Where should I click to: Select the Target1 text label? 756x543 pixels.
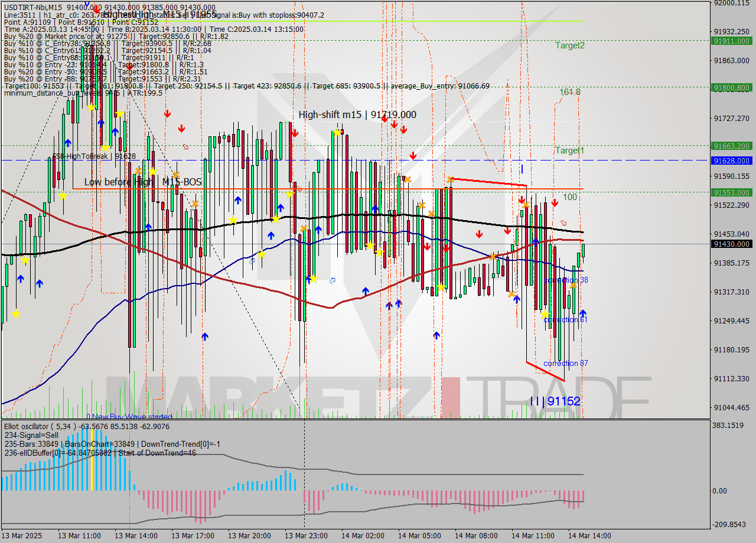pos(568,151)
